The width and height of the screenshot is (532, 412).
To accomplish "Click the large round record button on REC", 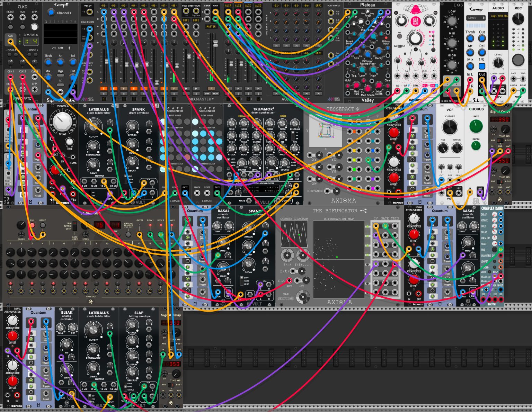I will [x=518, y=60].
